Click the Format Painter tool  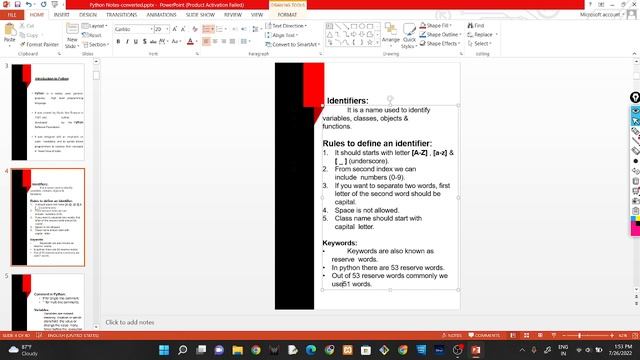pyautogui.click(x=40, y=44)
